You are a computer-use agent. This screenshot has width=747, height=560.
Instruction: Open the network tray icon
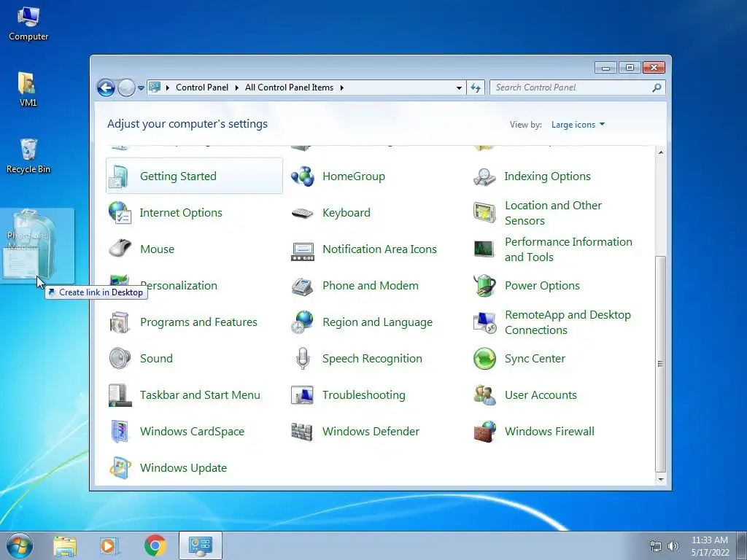click(x=656, y=546)
